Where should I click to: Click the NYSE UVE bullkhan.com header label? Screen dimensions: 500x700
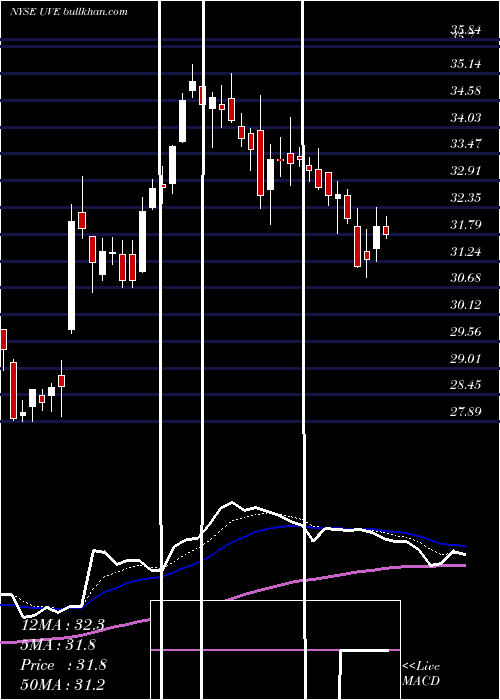point(69,12)
